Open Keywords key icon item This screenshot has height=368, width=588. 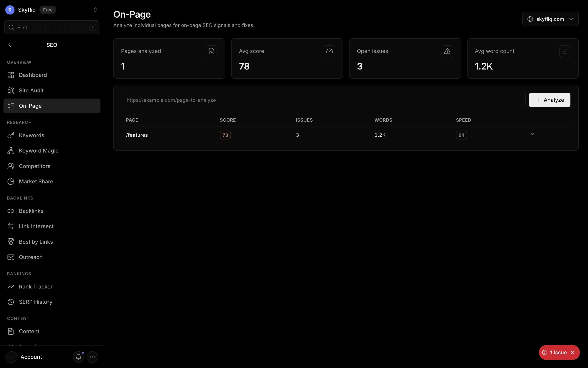point(52,135)
